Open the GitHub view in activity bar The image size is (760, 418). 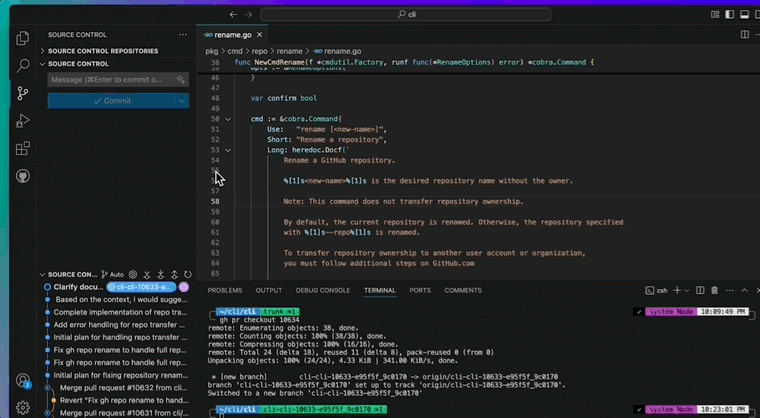tap(22, 176)
